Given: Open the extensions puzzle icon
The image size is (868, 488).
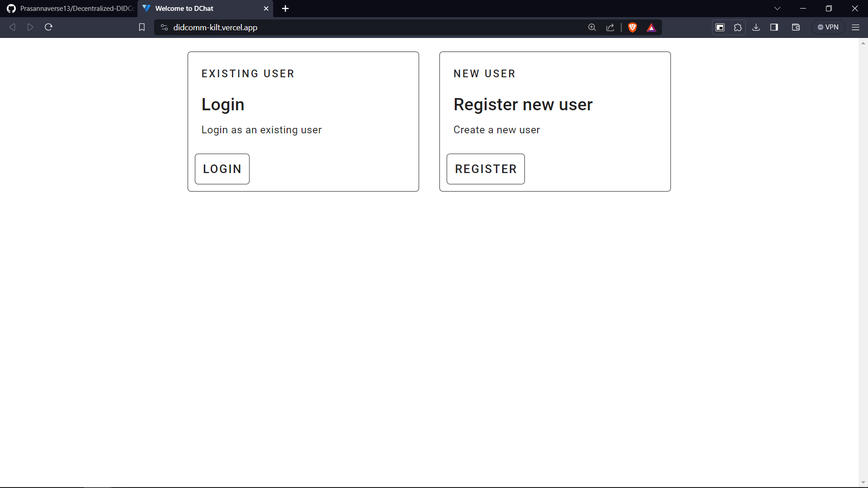Looking at the screenshot, I should click(x=738, y=28).
